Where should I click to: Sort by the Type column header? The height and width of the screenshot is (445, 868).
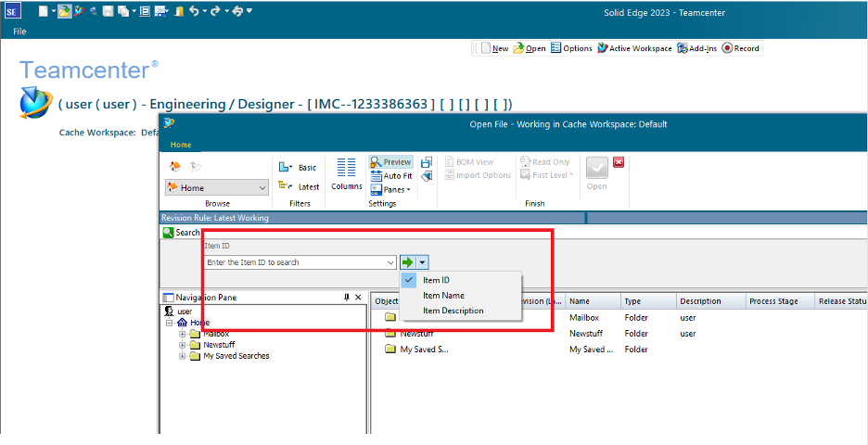(648, 301)
